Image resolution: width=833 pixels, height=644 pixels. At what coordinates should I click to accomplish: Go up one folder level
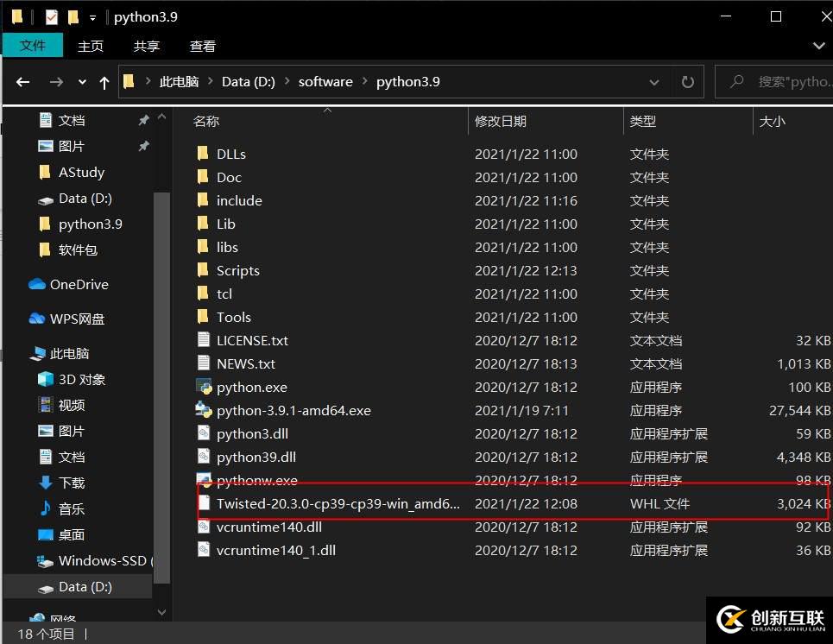[x=104, y=82]
